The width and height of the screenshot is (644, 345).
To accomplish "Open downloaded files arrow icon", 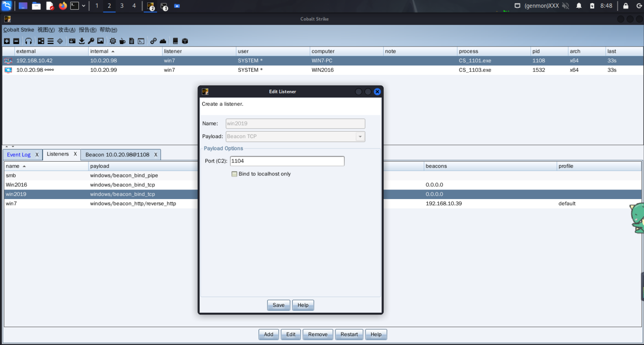I will point(82,41).
